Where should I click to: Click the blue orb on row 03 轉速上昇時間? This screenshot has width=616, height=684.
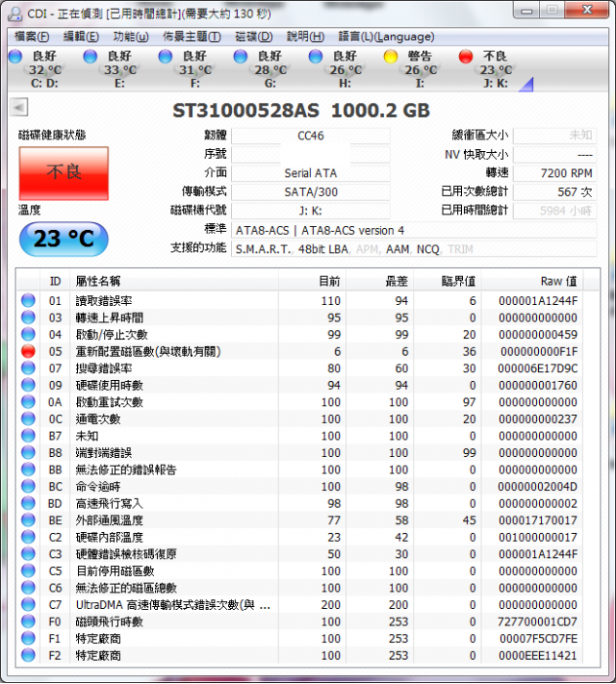(x=28, y=317)
